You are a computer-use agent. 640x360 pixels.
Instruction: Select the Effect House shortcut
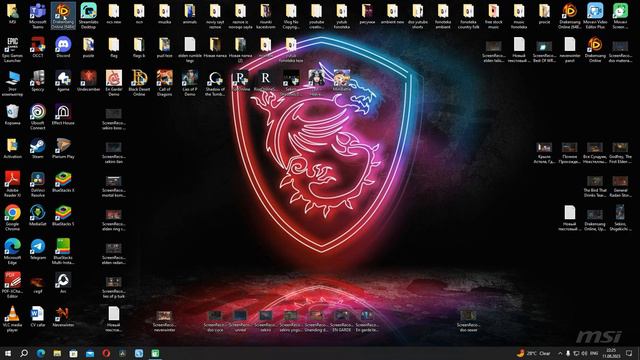pyautogui.click(x=63, y=114)
